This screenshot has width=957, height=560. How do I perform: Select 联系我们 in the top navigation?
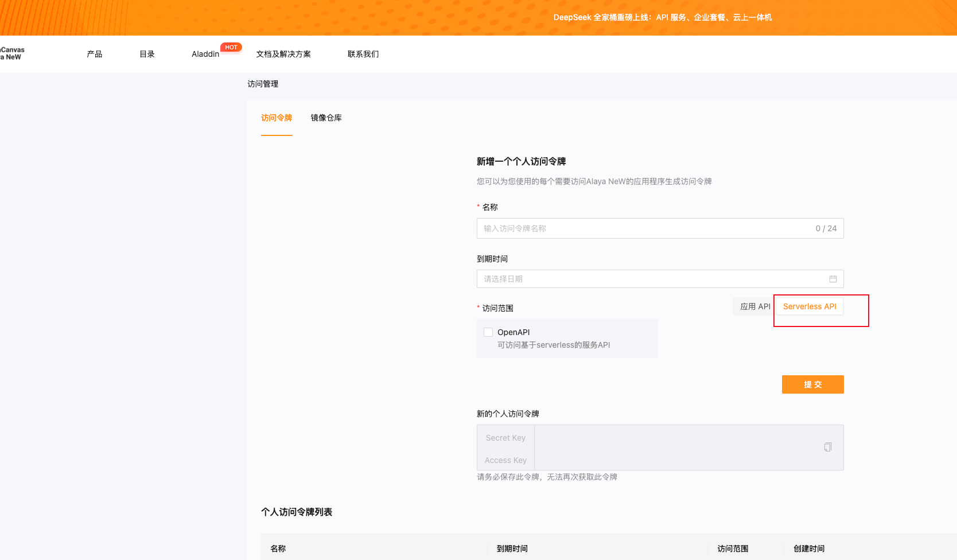(363, 54)
